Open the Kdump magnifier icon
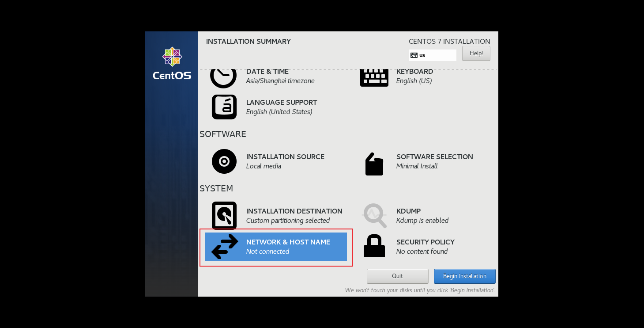The width and height of the screenshot is (644, 328). click(x=375, y=216)
